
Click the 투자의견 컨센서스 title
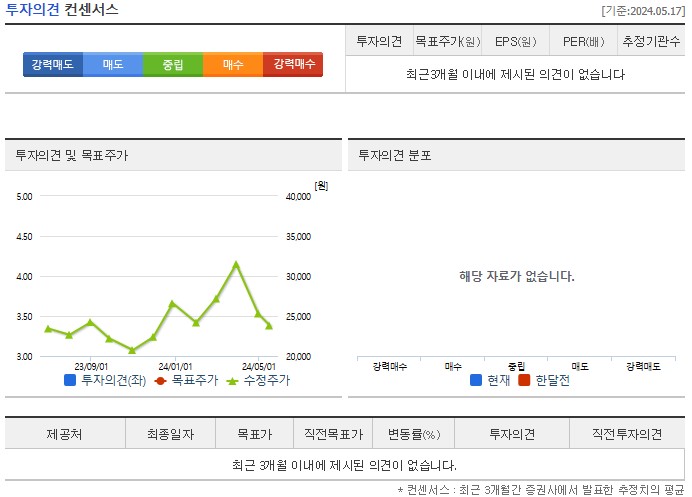[x=62, y=10]
